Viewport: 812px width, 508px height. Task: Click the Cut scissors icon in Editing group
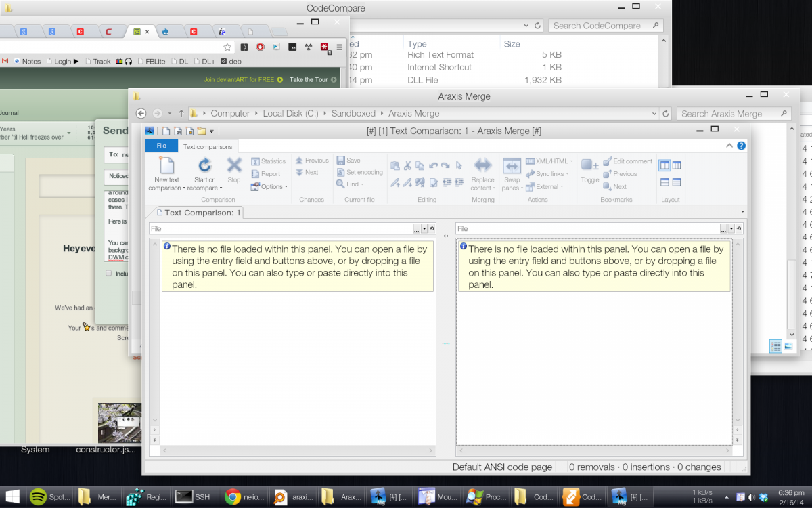pyautogui.click(x=408, y=165)
